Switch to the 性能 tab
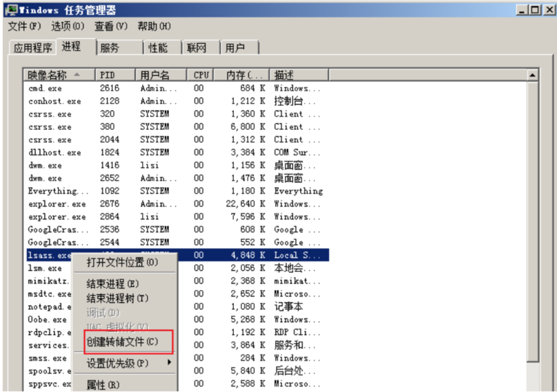The width and height of the screenshot is (557, 392). point(158,48)
